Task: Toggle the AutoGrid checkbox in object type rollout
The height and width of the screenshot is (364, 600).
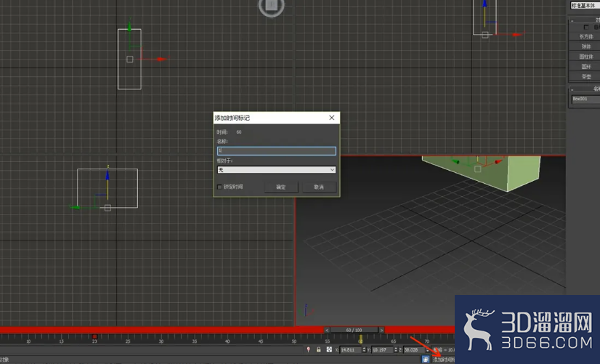Action: pos(586,27)
